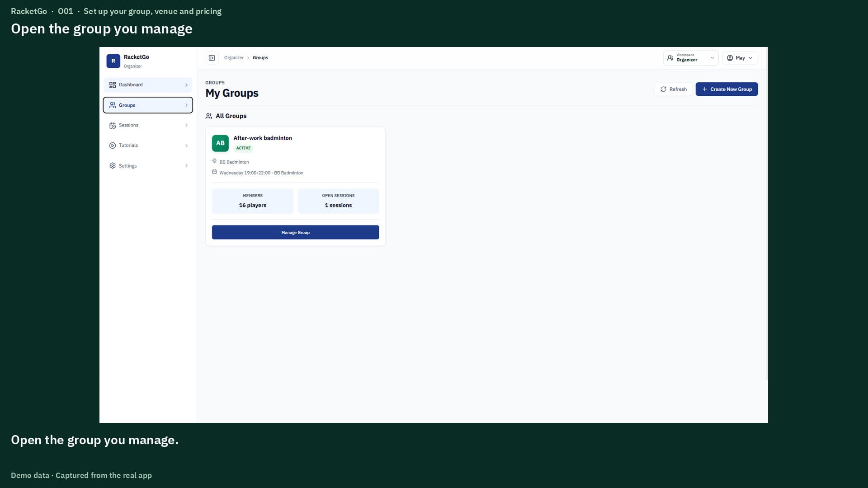This screenshot has height=488, width=868.
Task: Select Groups in the sidebar
Action: (x=148, y=105)
